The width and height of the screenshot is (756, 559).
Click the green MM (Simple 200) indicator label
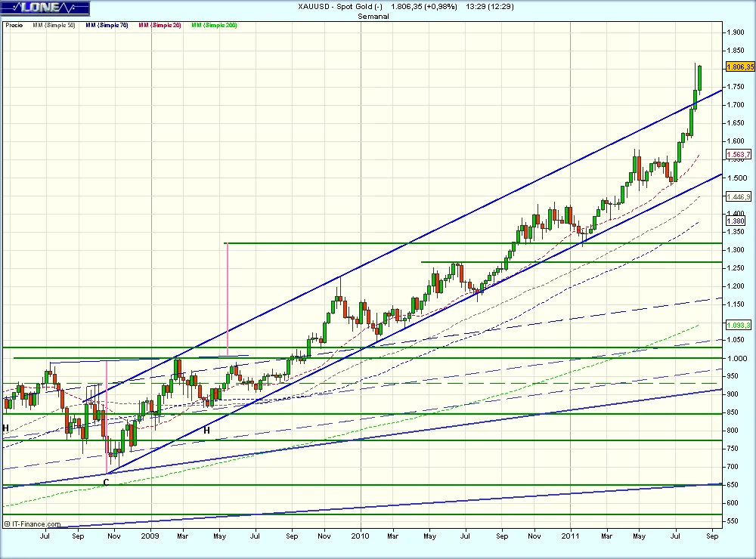click(x=215, y=25)
